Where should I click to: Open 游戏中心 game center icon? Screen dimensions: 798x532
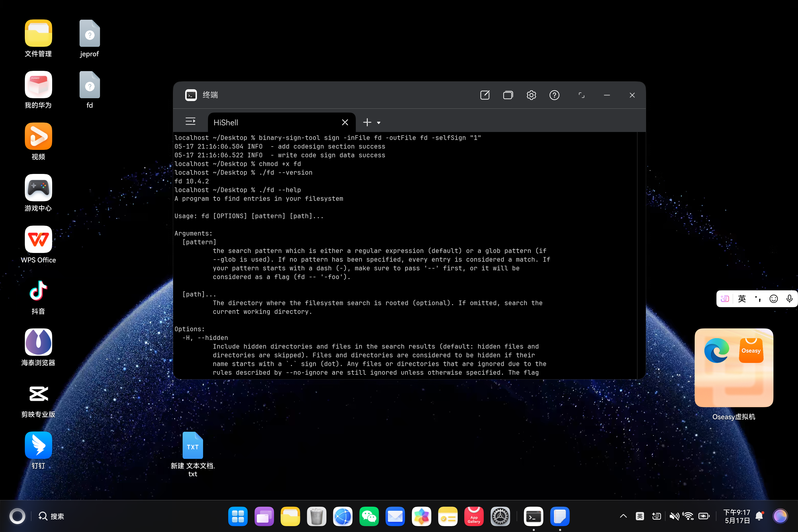[x=38, y=193]
